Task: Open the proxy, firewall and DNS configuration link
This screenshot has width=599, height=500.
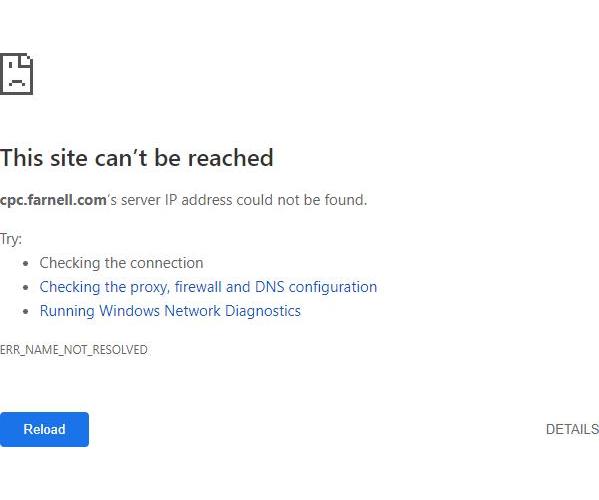Action: coord(208,287)
